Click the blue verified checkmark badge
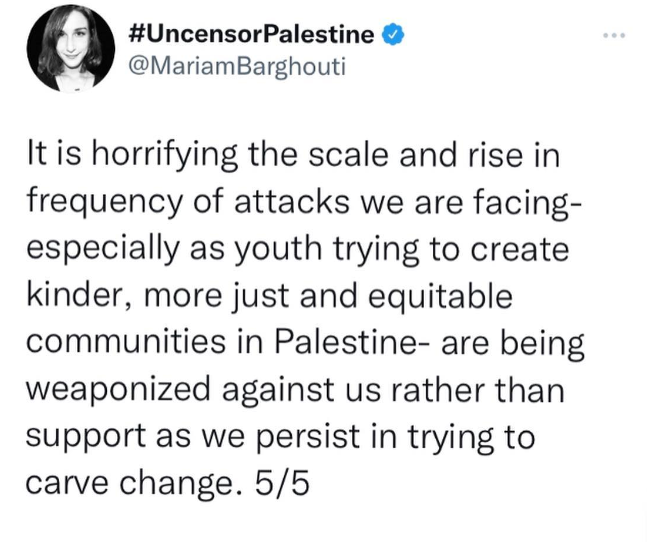The height and width of the screenshot is (542, 647). (393, 35)
